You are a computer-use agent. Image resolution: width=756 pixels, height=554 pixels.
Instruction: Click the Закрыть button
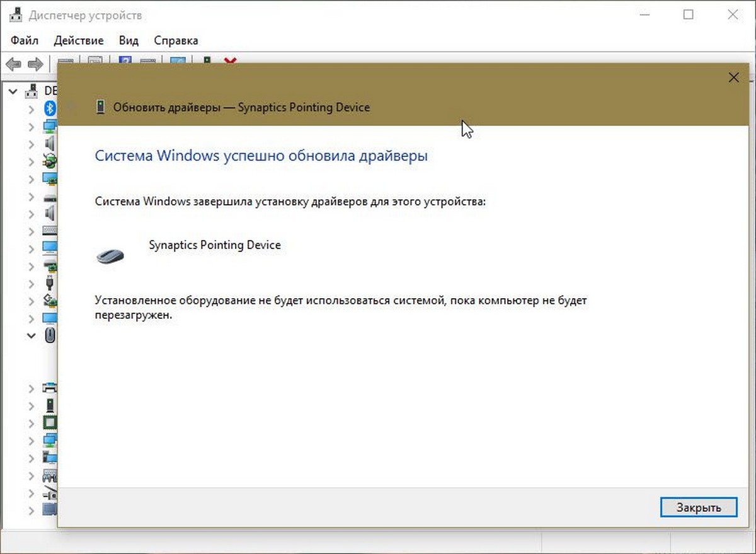click(x=699, y=507)
